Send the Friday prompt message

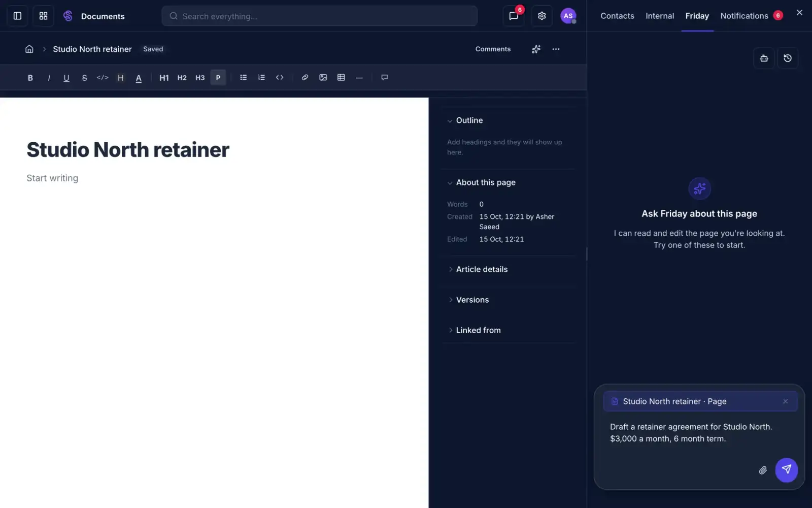786,470
